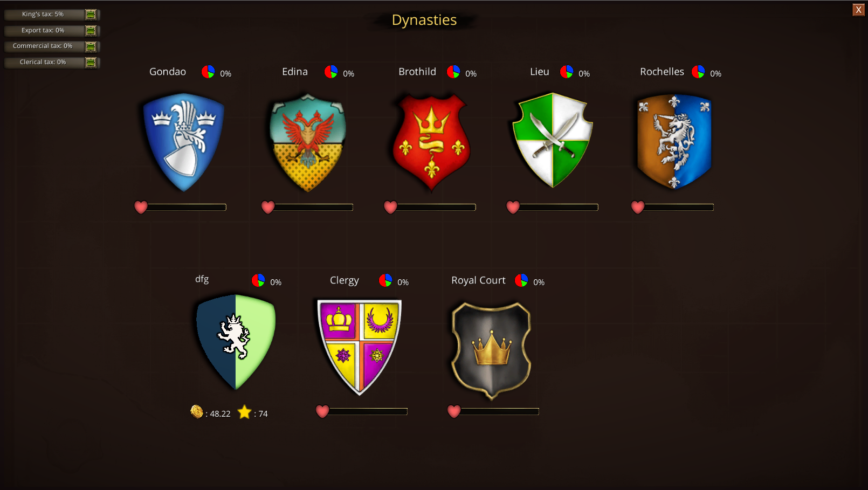This screenshot has width=868, height=490.
Task: Select the Edina red eagle crest
Action: click(308, 143)
